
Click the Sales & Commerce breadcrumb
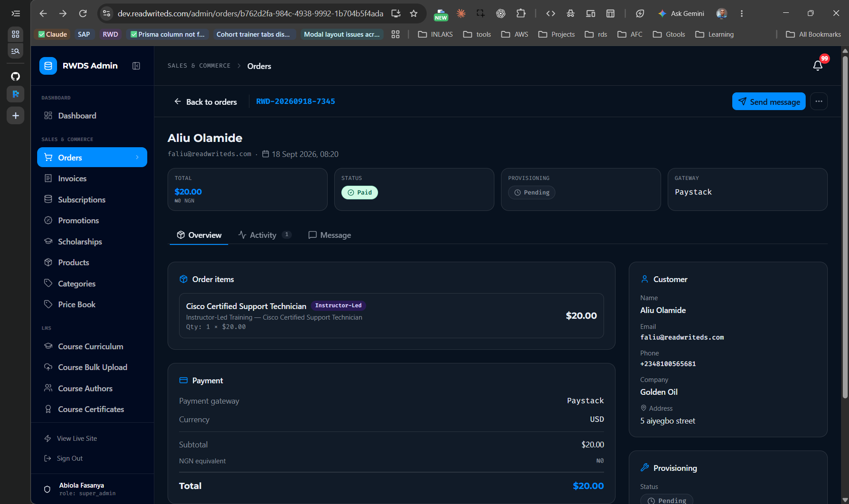click(x=199, y=66)
